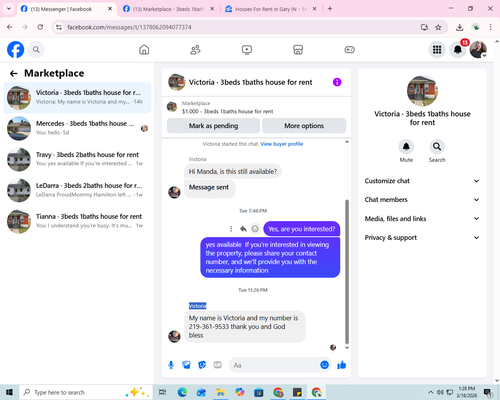500x400 pixels.
Task: Go back using the Marketplace arrow
Action: tap(14, 73)
